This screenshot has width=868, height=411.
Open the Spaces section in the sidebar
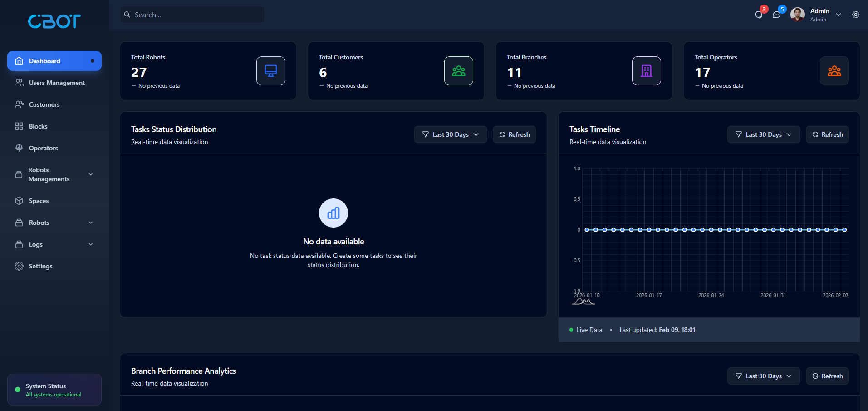click(x=39, y=200)
